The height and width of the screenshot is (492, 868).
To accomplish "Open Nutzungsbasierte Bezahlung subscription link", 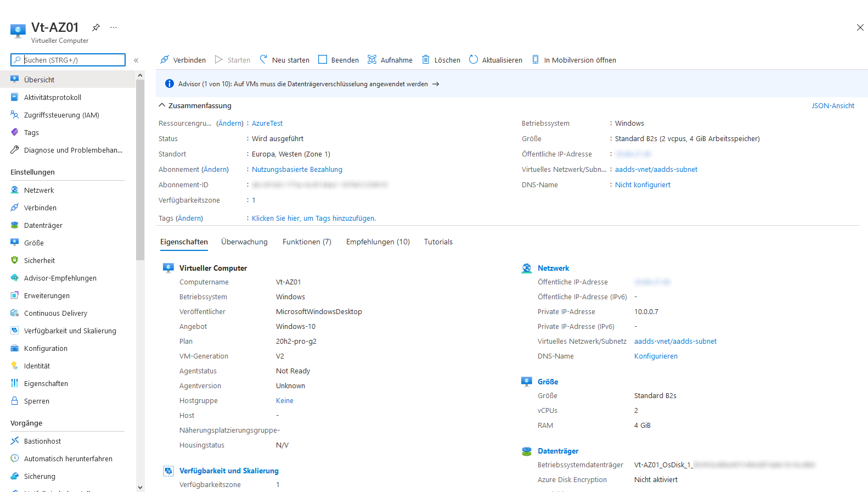I will click(x=297, y=170).
